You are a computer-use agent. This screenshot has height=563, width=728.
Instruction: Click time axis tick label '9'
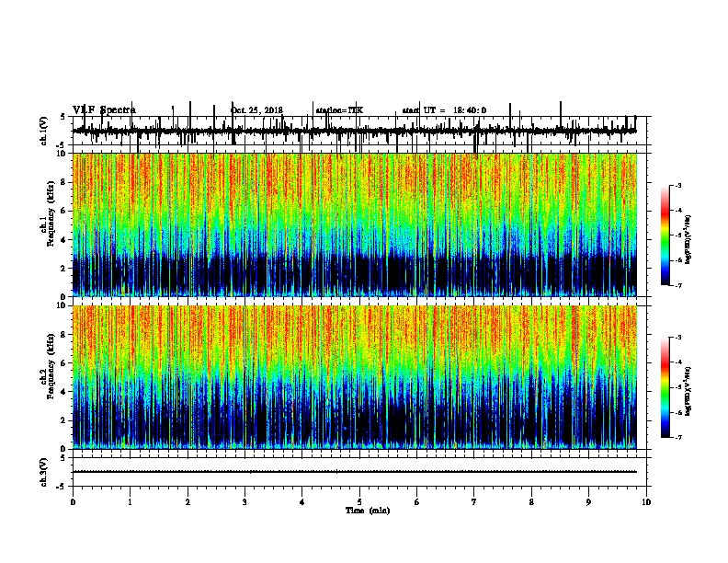coord(588,502)
